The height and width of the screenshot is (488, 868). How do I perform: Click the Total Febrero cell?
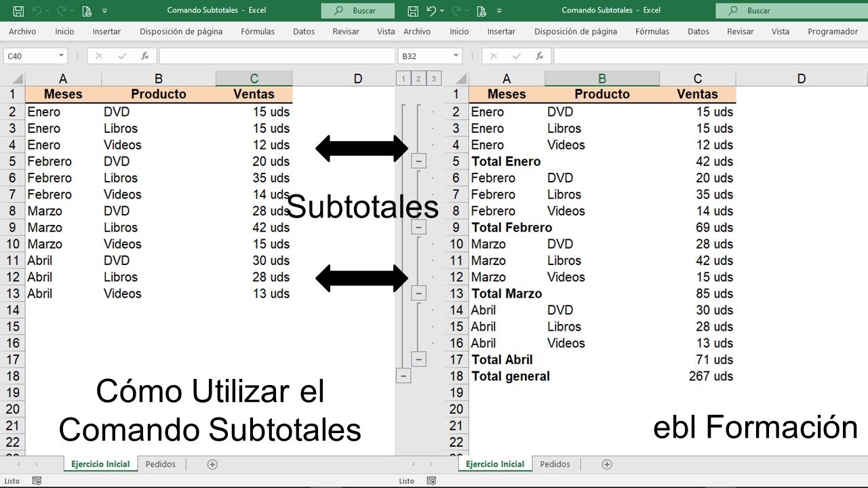coord(512,228)
